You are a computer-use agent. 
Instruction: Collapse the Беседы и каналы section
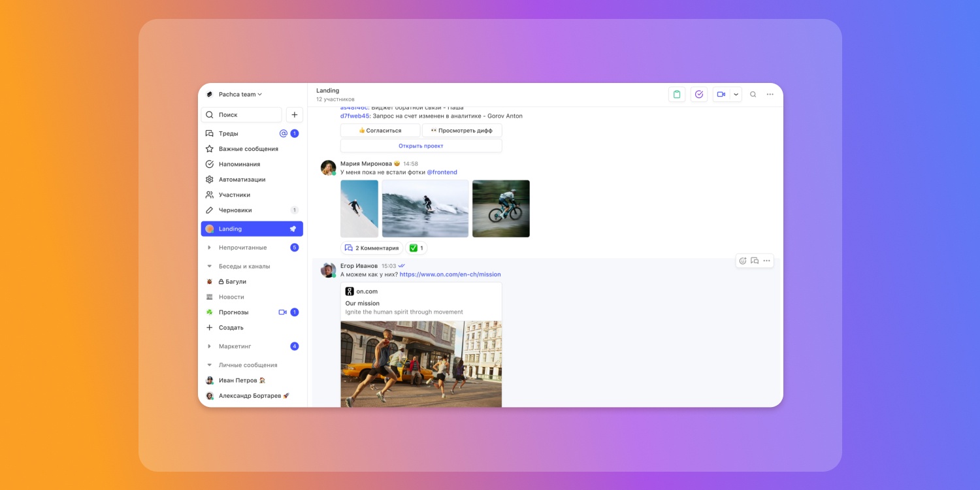click(x=210, y=267)
